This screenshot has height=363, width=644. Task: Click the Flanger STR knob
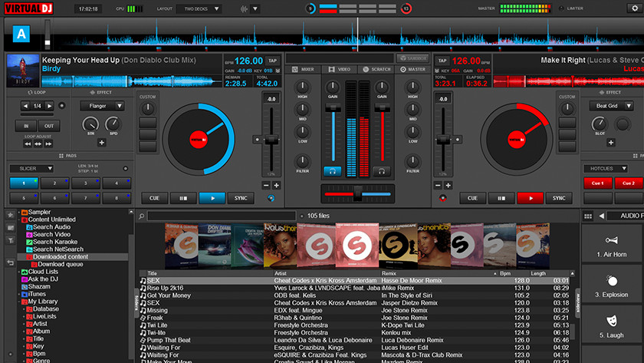(90, 124)
